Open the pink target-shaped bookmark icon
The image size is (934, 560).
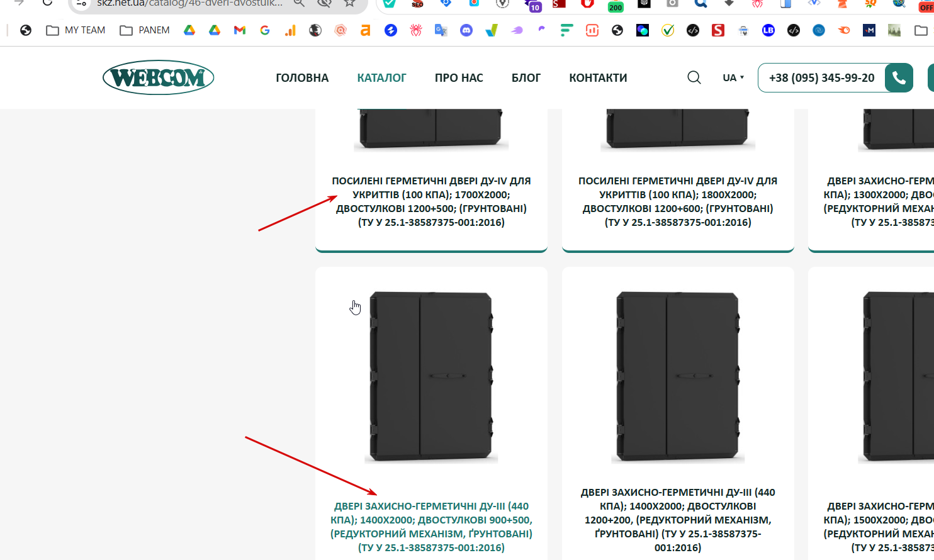pyautogui.click(x=340, y=30)
